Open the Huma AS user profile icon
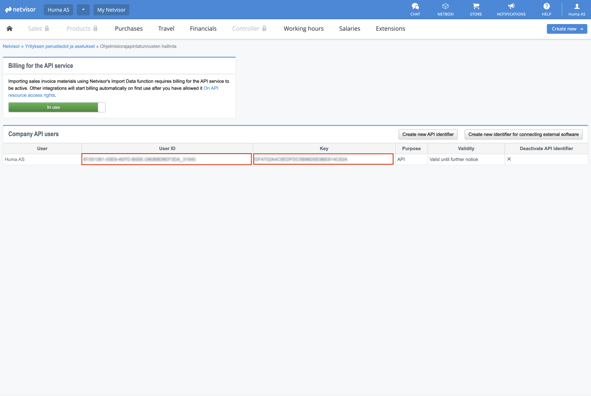This screenshot has width=591, height=396. coord(577,9)
